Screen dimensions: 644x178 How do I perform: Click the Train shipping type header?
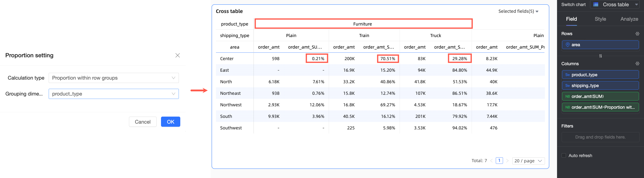pyautogui.click(x=364, y=35)
